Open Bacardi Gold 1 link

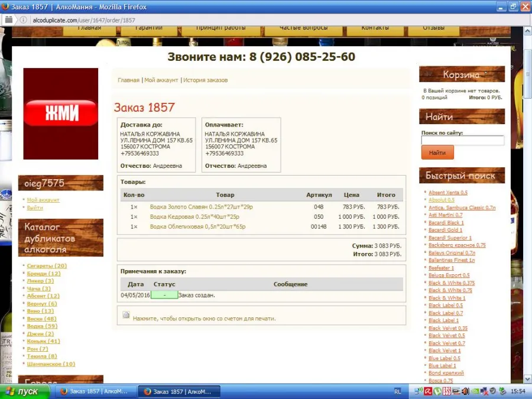point(446,230)
